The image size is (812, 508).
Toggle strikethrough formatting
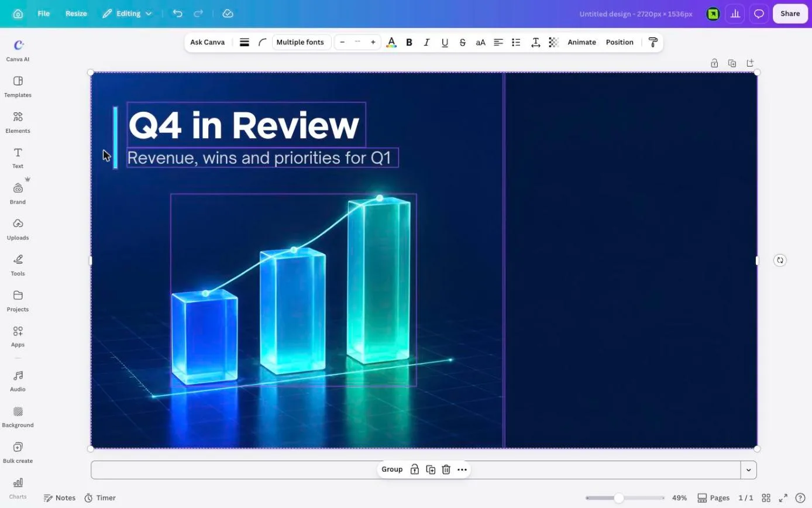[463, 42]
